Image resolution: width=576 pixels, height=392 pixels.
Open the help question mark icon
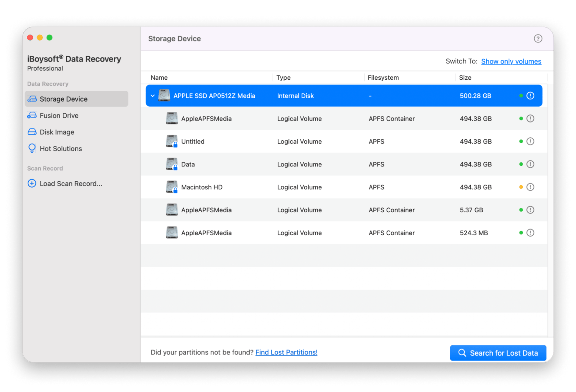(538, 38)
